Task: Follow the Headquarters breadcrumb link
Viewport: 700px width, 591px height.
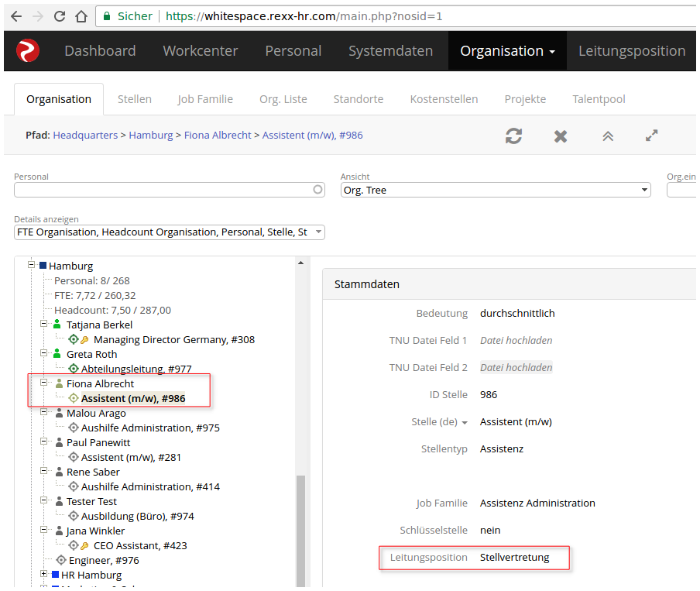Action: coord(85,135)
